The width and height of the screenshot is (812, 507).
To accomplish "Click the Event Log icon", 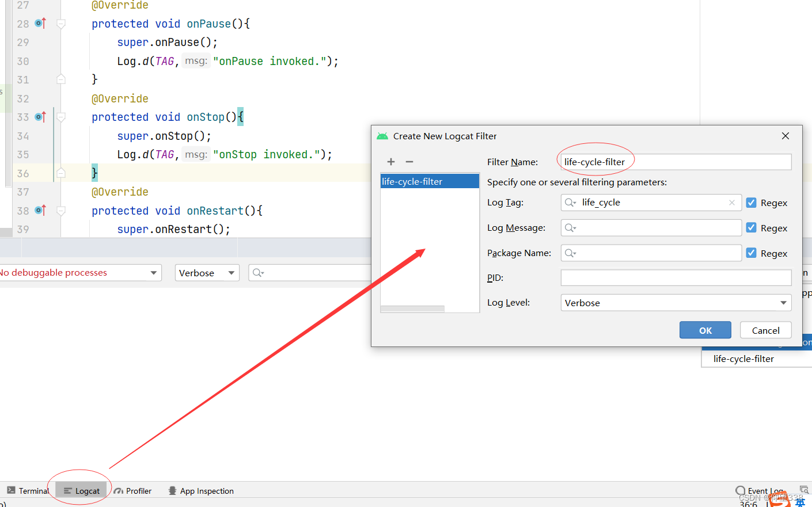I will point(741,491).
